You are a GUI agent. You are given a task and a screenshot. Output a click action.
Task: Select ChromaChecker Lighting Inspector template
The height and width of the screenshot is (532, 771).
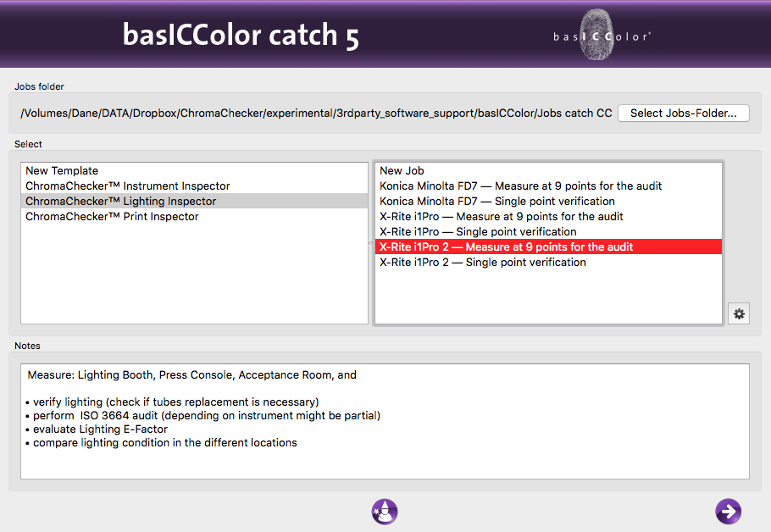[194, 201]
